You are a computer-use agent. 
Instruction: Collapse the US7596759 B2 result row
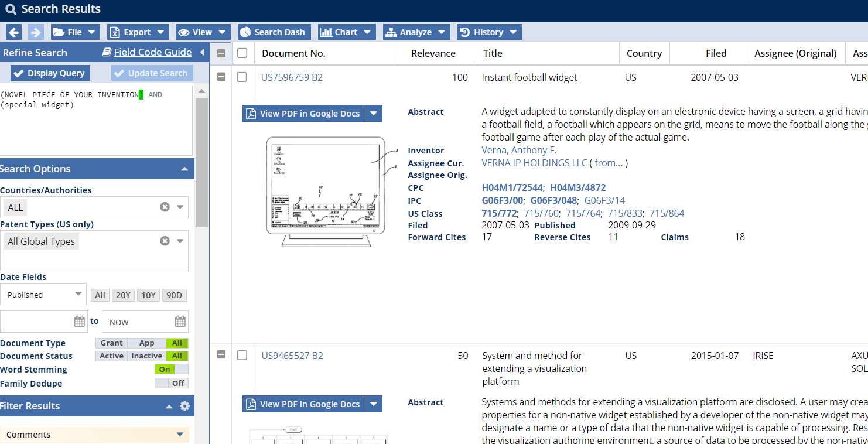[x=221, y=77]
